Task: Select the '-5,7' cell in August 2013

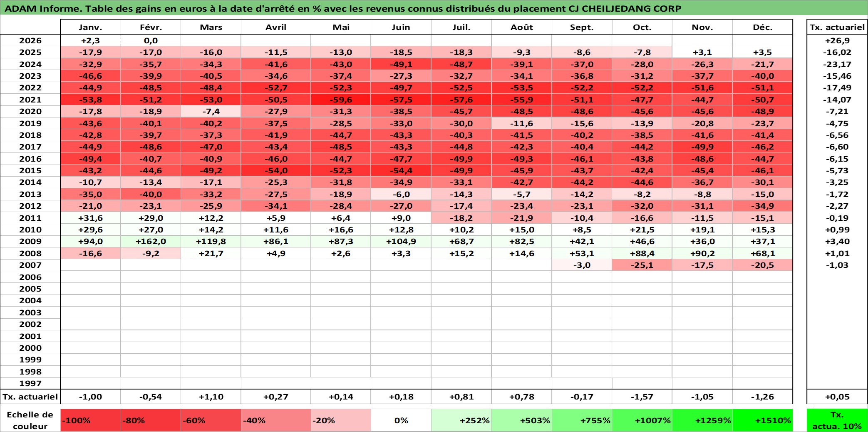Action: (522, 194)
